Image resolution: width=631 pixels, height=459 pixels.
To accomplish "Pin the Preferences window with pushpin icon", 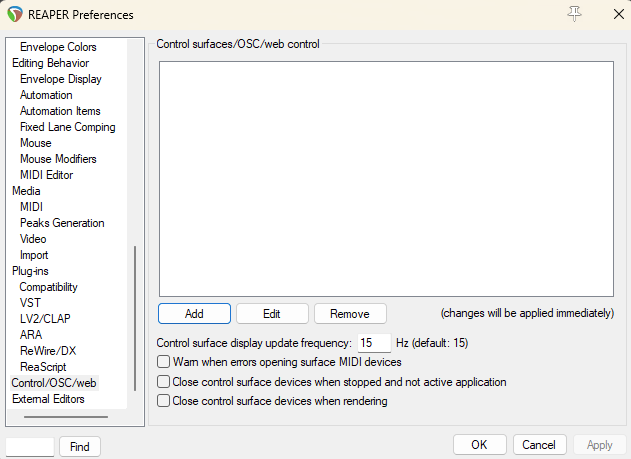I will 574,14.
